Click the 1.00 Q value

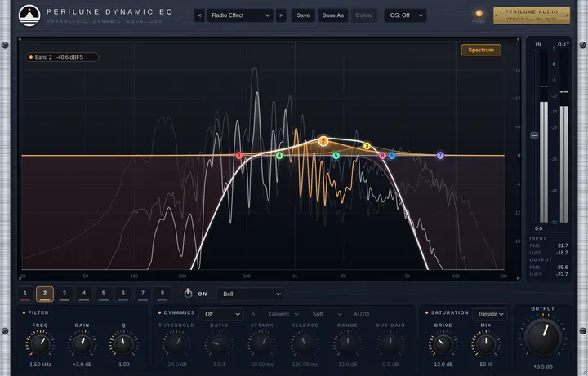(x=124, y=365)
